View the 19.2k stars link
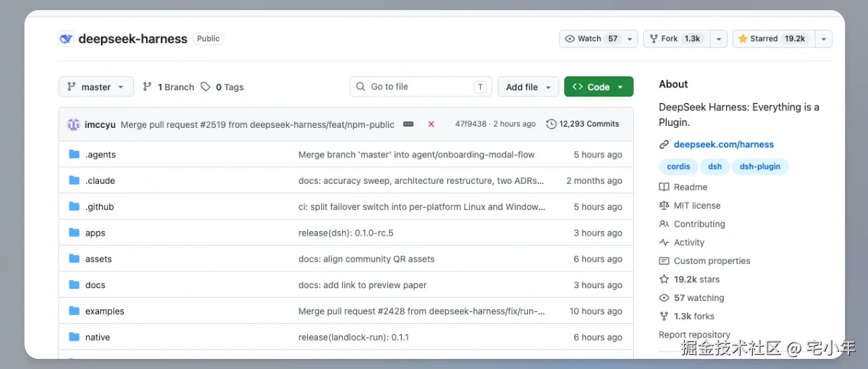 coord(690,279)
